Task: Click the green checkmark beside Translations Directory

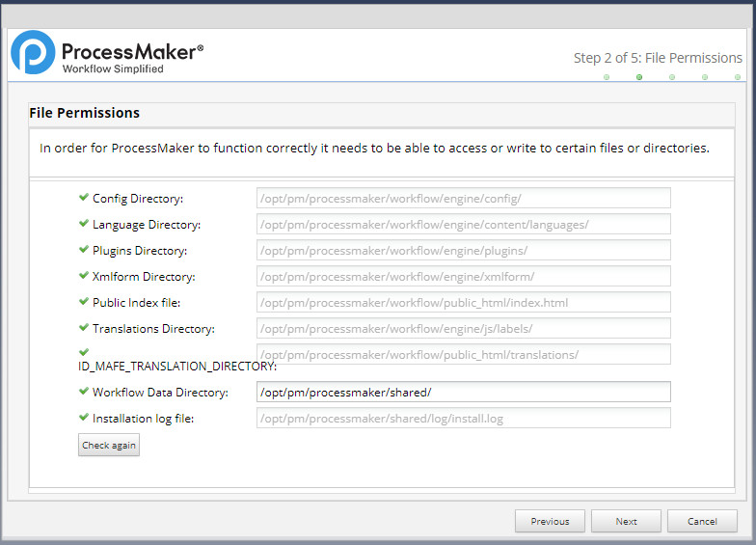Action: [84, 327]
